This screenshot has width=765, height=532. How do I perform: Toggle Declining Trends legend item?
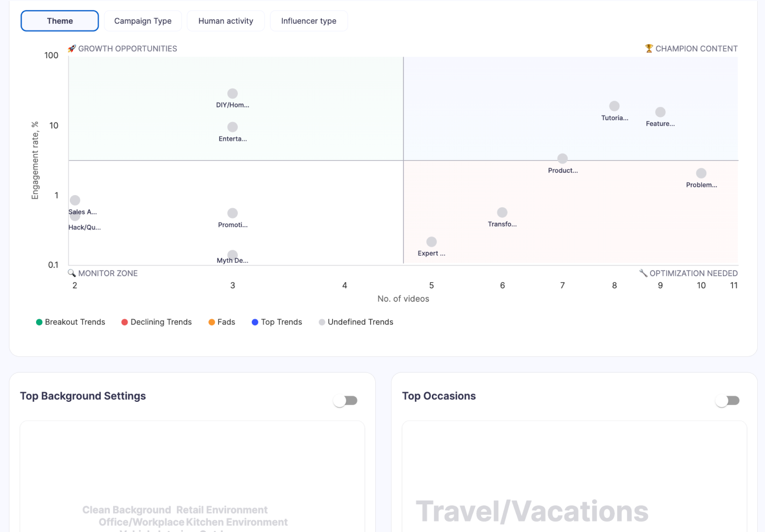tap(156, 322)
